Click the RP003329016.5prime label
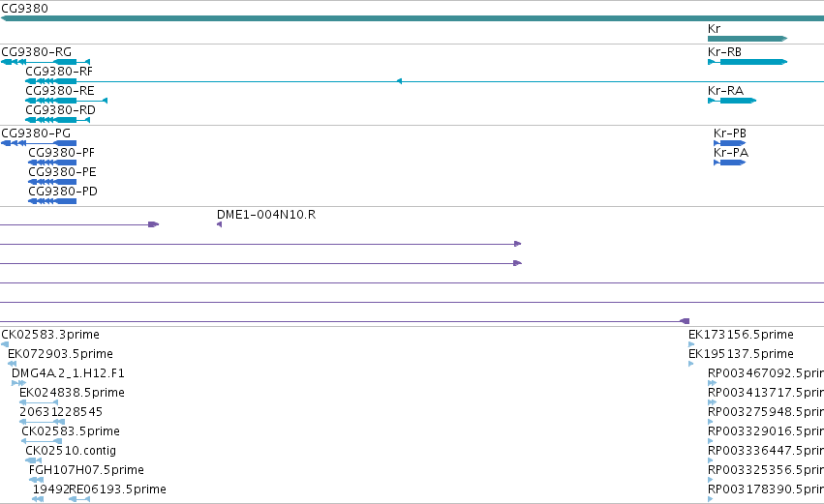 point(766,431)
